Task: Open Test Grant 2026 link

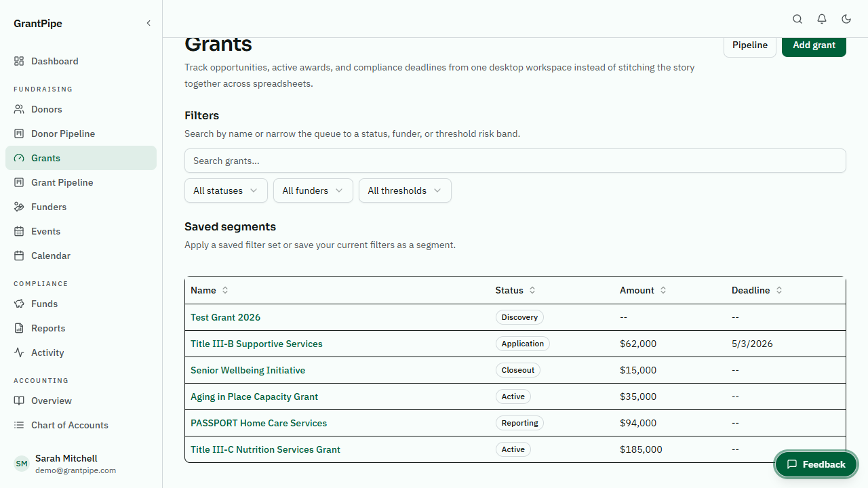Action: tap(225, 317)
